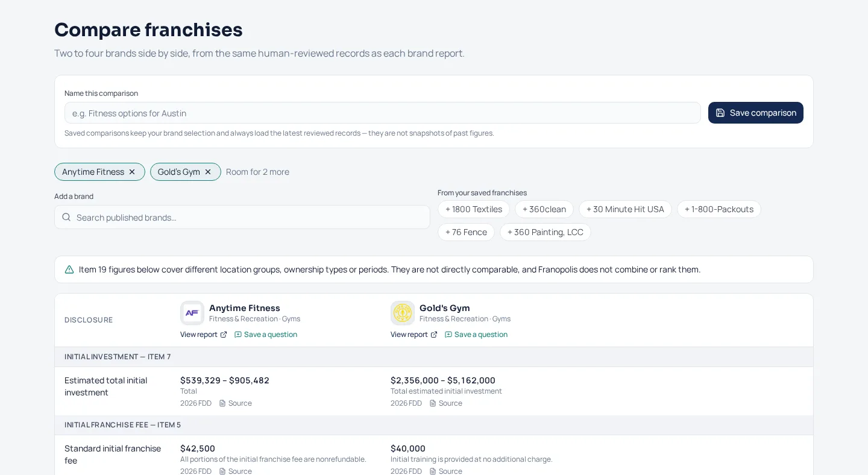Viewport: 868px width, 475px height.
Task: Click the Gold's Gym column heading
Action: click(x=445, y=308)
